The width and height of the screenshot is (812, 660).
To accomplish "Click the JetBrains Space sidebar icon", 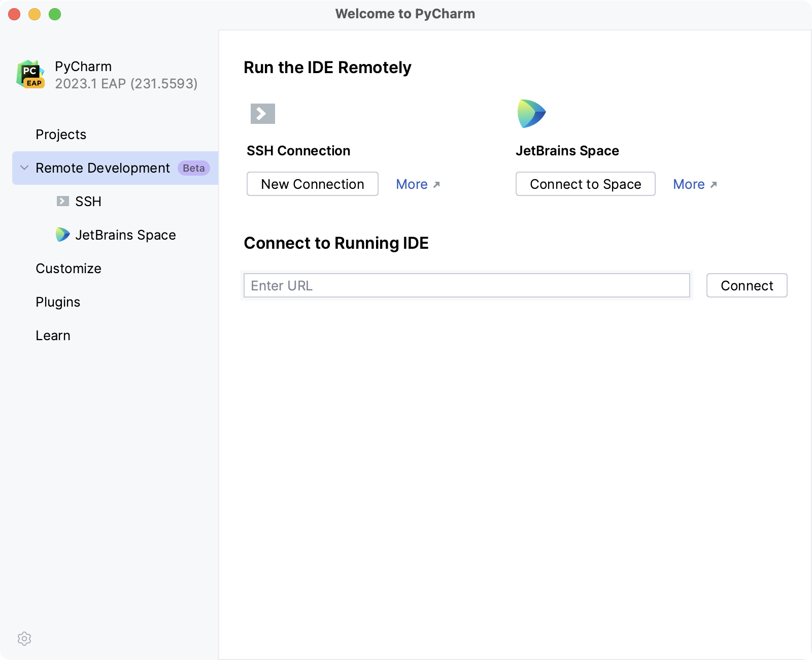I will coord(62,235).
